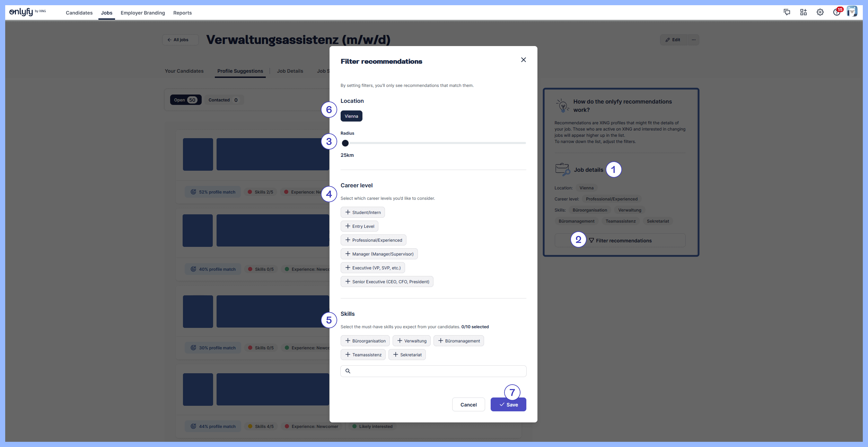Screen dimensions: 868x447
Task: Focus the skills search input field
Action: pyautogui.click(x=437, y=371)
